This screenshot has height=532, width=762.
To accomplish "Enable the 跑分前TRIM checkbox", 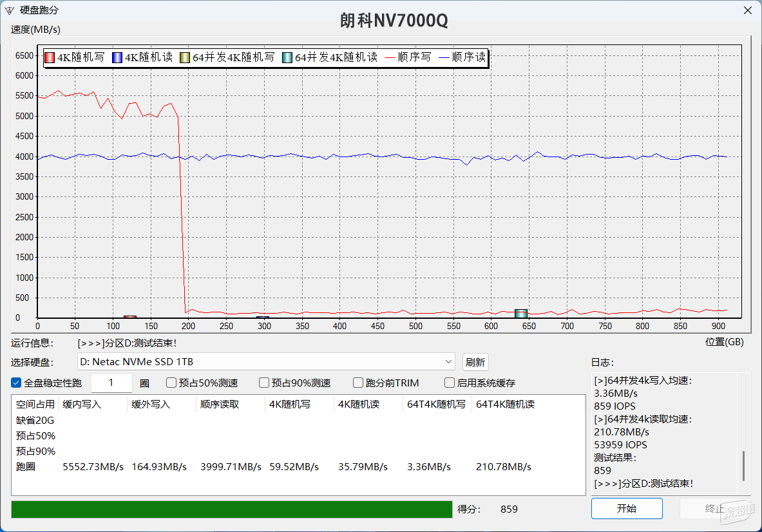I will pos(357,383).
